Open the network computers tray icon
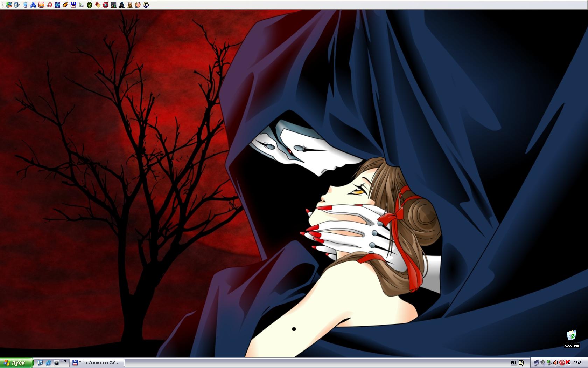 point(537,363)
